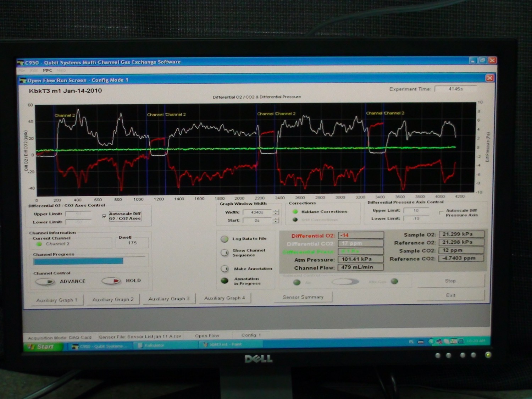The height and width of the screenshot is (399, 532).
Task: Click the KbkT3 m1 Jan-14-2010 title text
Action: coord(65,91)
